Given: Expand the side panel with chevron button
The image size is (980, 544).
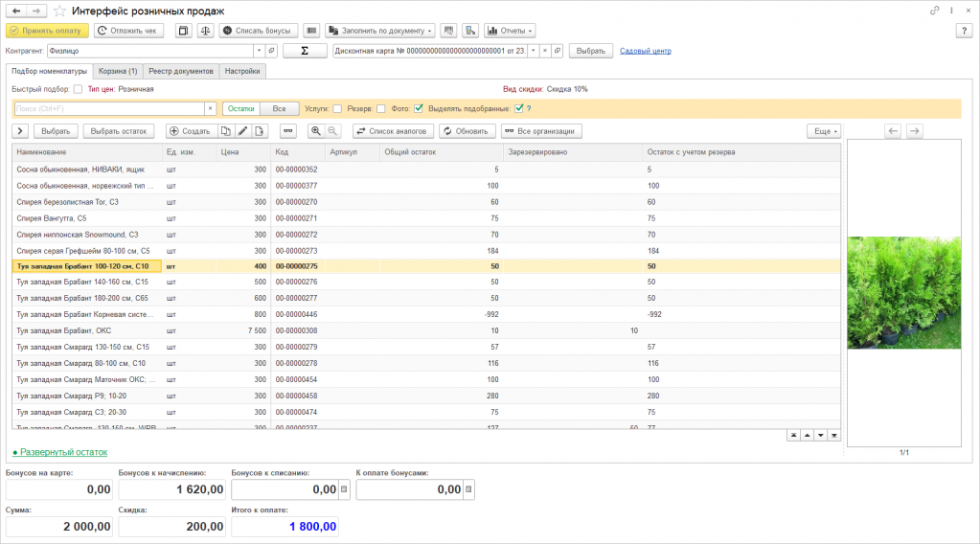Looking at the screenshot, I should (20, 131).
